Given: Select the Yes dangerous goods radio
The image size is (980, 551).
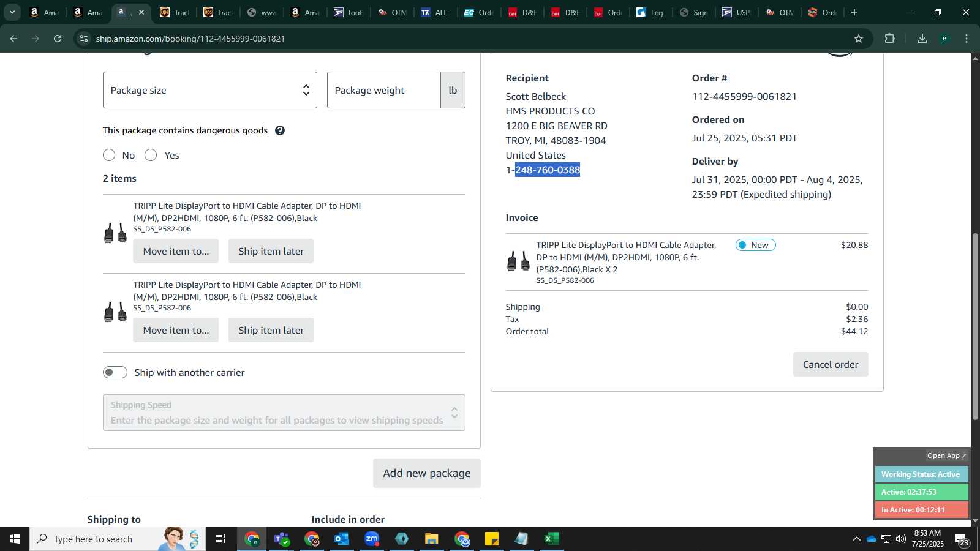Looking at the screenshot, I should [151, 155].
